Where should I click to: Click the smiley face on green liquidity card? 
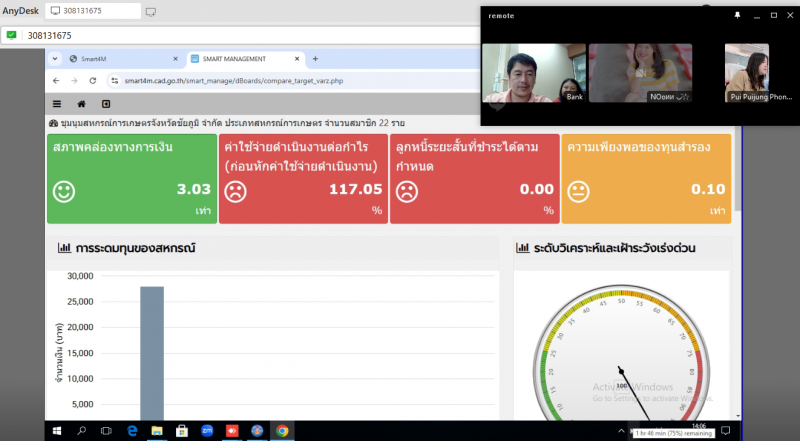point(64,192)
